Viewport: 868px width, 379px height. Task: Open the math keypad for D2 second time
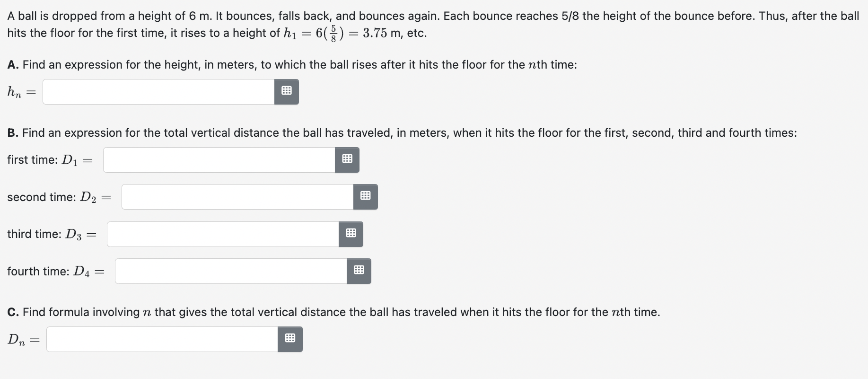tap(365, 197)
